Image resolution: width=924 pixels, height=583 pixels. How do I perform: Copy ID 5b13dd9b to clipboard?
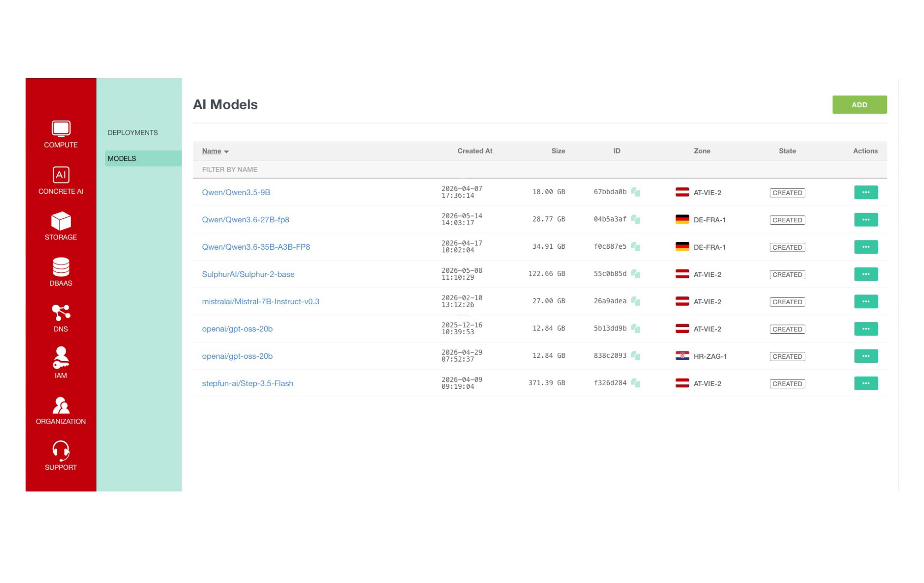[636, 328]
